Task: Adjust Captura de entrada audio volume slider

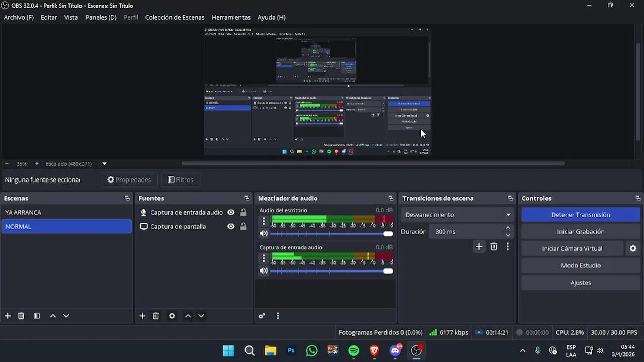Action: tap(332, 271)
